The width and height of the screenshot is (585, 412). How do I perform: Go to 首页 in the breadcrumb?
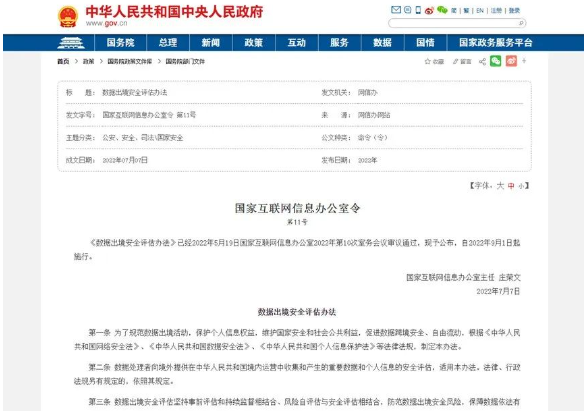(63, 62)
